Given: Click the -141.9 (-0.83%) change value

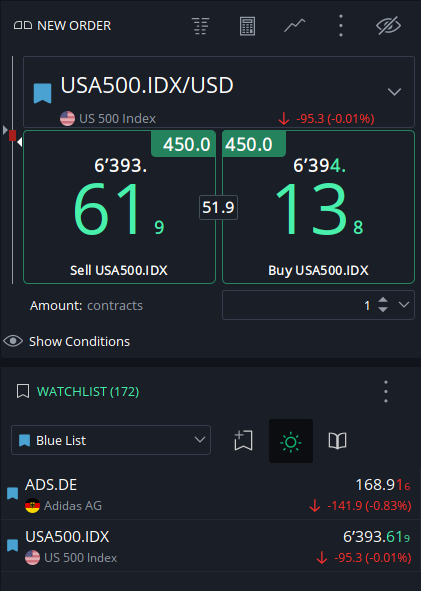Looking at the screenshot, I should tap(369, 505).
